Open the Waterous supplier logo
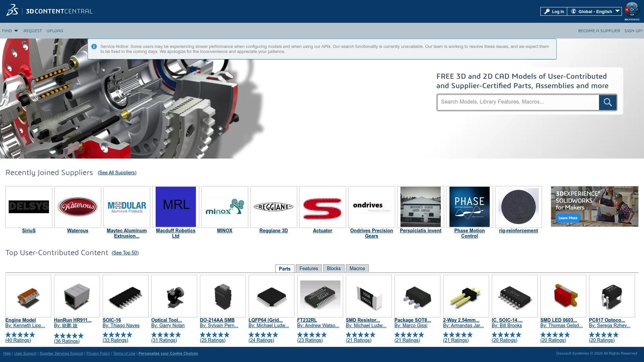The height and width of the screenshot is (362, 644). point(78,207)
